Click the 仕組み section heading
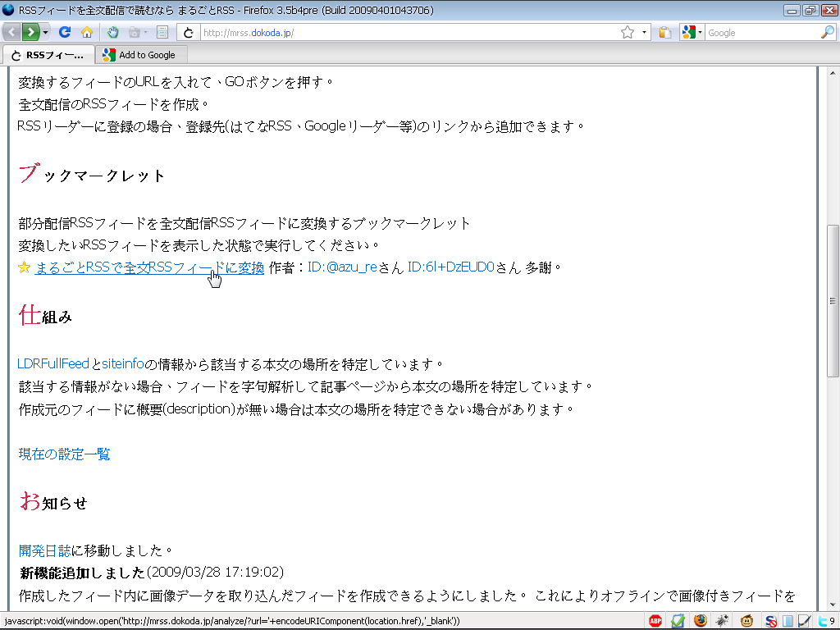840x630 pixels. [x=45, y=316]
